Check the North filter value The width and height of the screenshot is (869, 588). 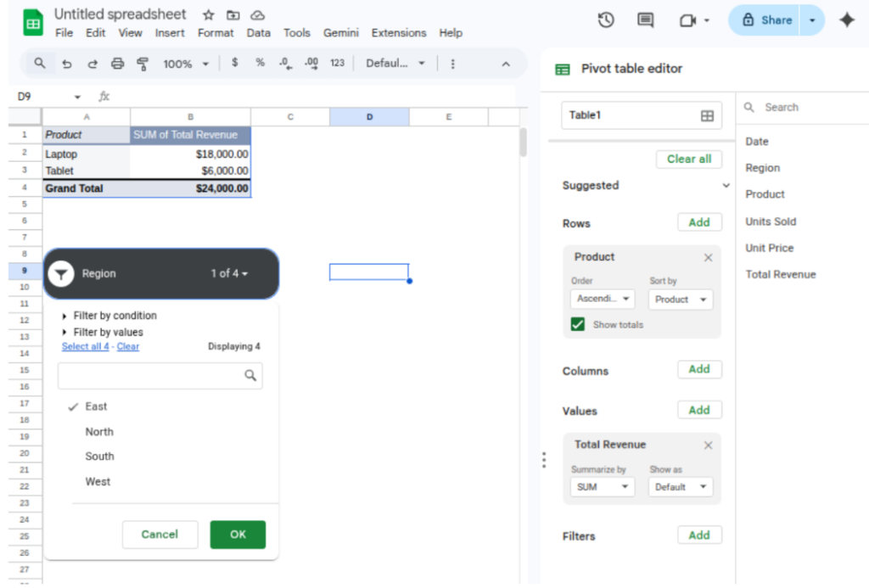pos(98,432)
